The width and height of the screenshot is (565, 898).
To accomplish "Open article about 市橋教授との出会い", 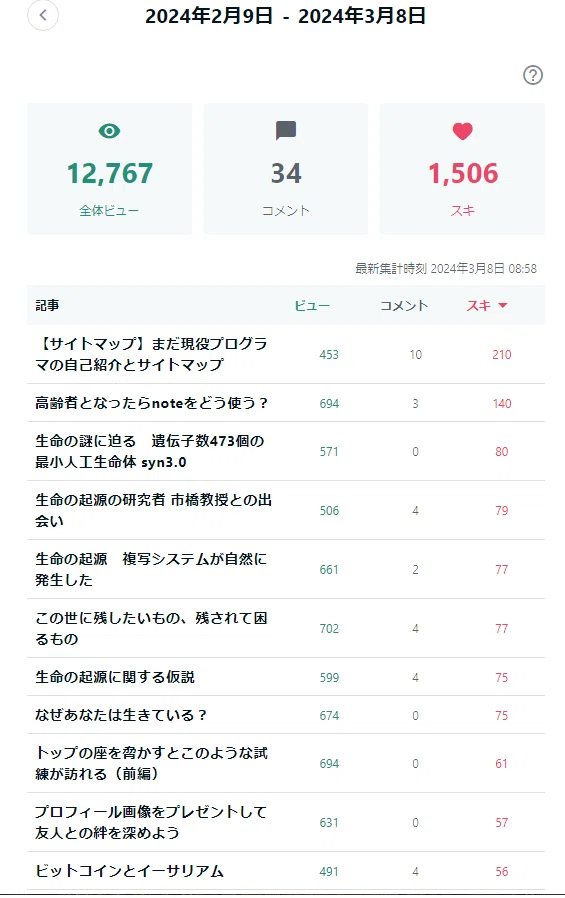I will (153, 510).
